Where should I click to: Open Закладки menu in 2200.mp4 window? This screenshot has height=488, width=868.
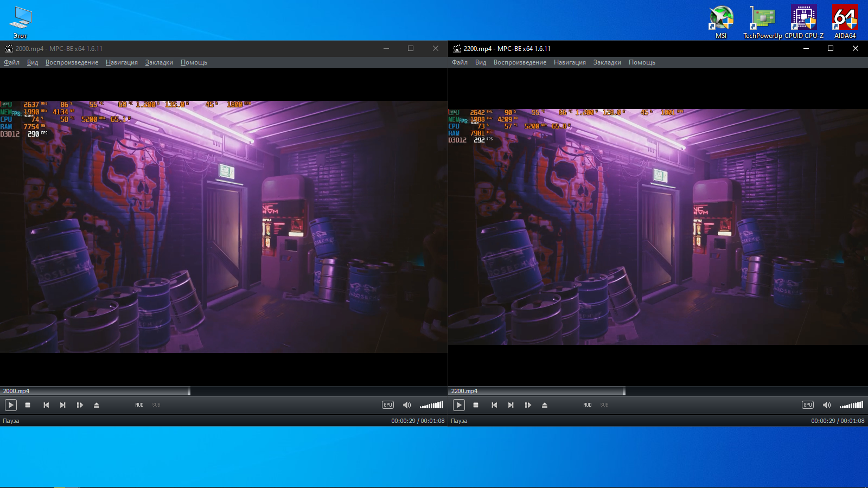607,62
